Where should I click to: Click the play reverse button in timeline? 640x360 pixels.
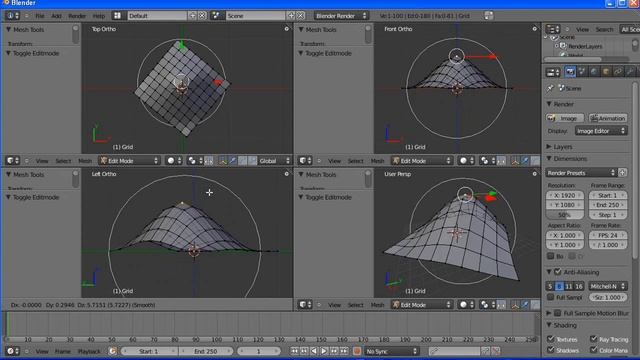tap(314, 351)
